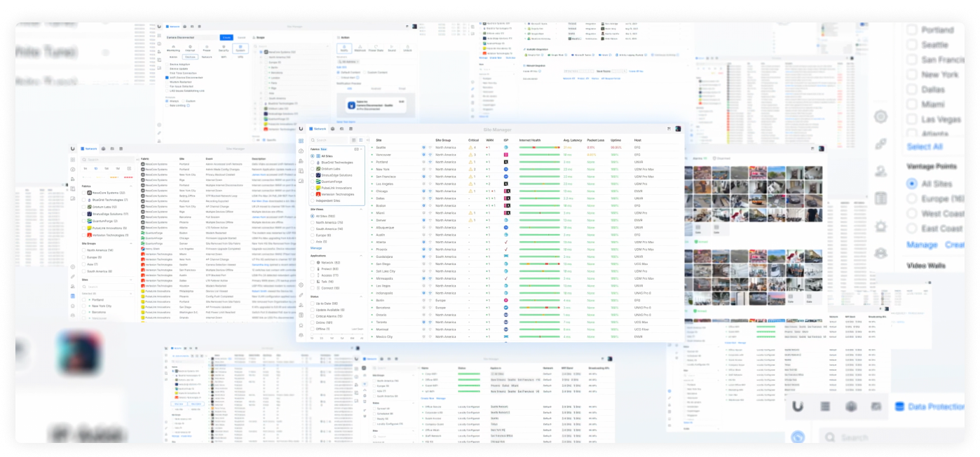The width and height of the screenshot is (980, 457).
Task: Sort by the Avg. Latency column header
Action: (x=572, y=140)
